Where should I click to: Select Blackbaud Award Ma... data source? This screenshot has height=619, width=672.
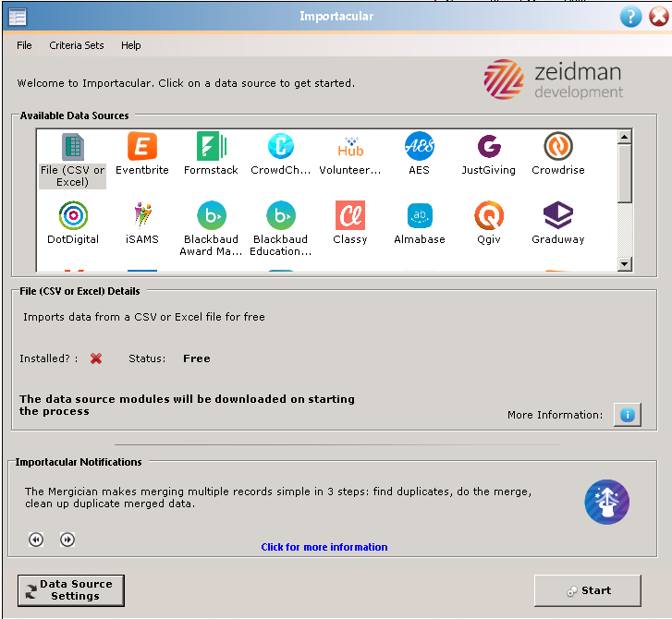(211, 229)
